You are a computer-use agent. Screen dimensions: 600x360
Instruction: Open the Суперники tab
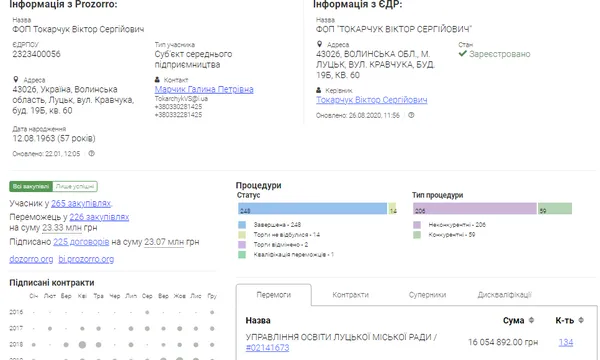pos(427,295)
